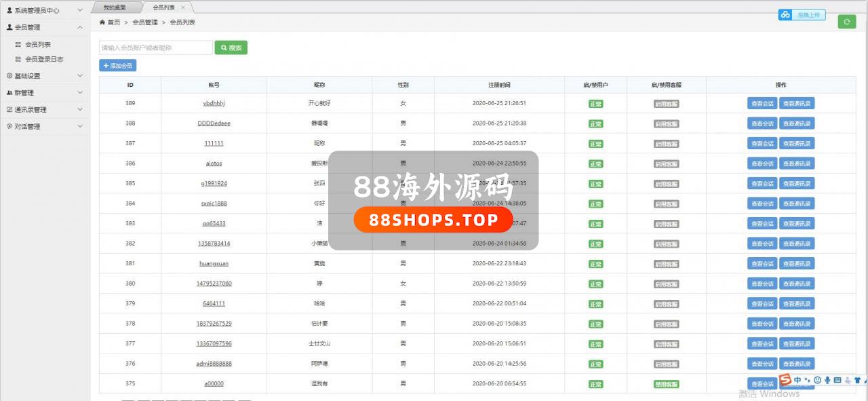Click the blue cloud drag-upload icon
Viewport: 868px width, 401px height.
785,15
